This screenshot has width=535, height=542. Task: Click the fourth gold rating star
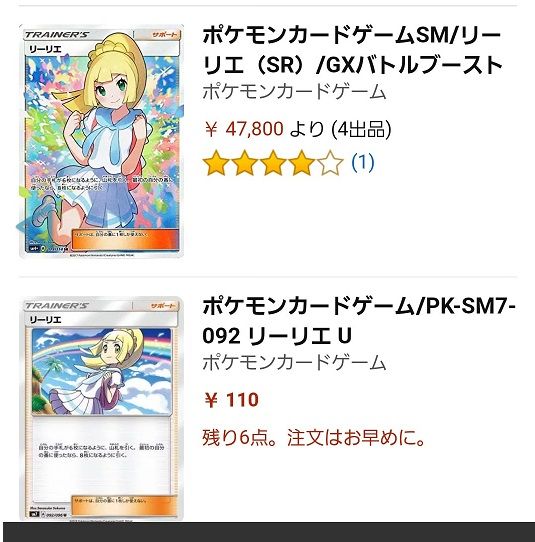pyautogui.click(x=302, y=162)
